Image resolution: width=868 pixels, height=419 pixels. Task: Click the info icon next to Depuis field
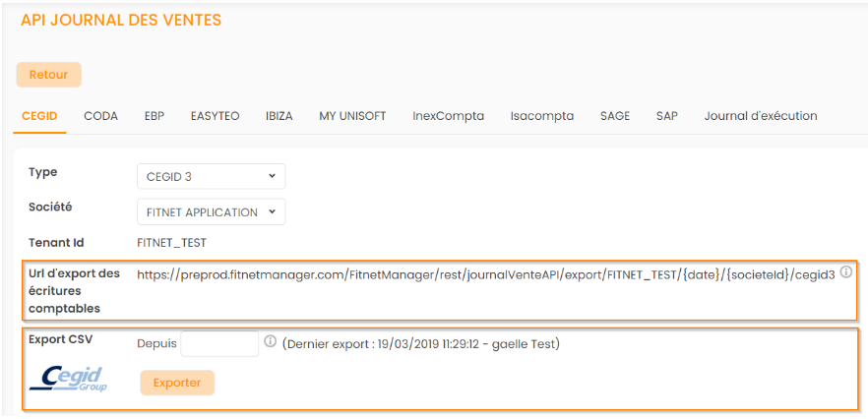(270, 342)
